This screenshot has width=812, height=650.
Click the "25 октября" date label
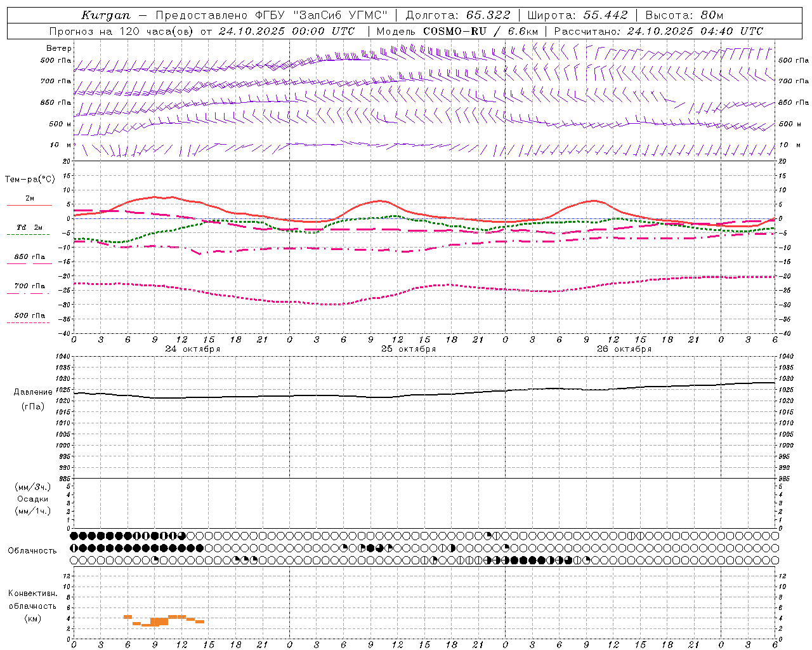[x=409, y=349]
